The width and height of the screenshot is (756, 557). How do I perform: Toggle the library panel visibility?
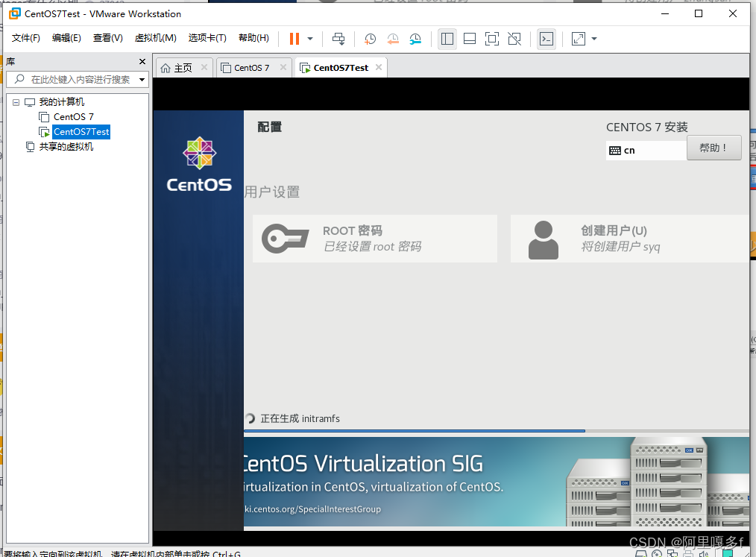pyautogui.click(x=447, y=39)
